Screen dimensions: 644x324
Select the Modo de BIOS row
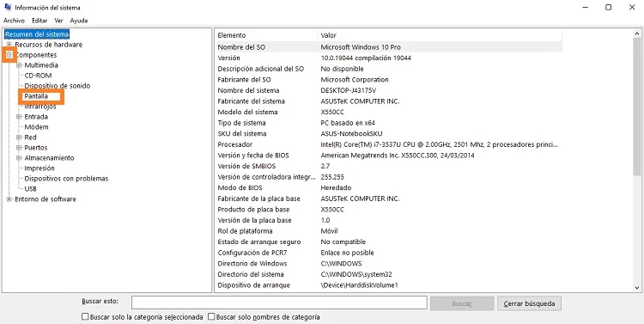coord(388,187)
